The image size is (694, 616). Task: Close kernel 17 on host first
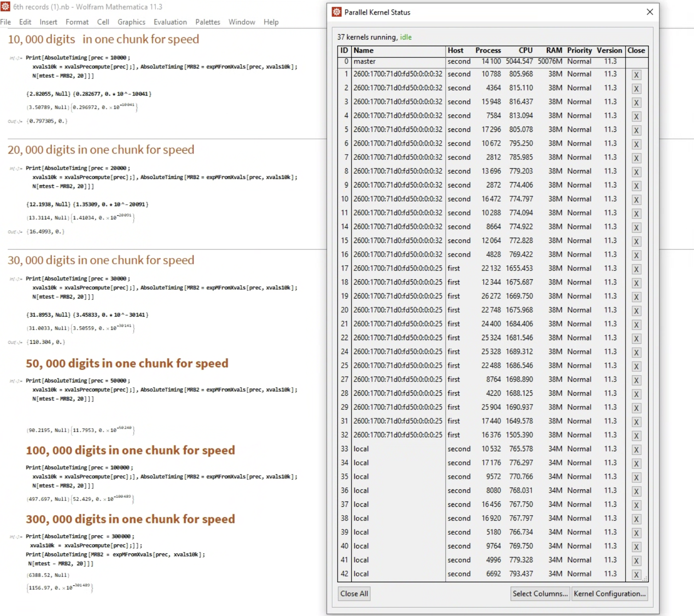tap(636, 269)
